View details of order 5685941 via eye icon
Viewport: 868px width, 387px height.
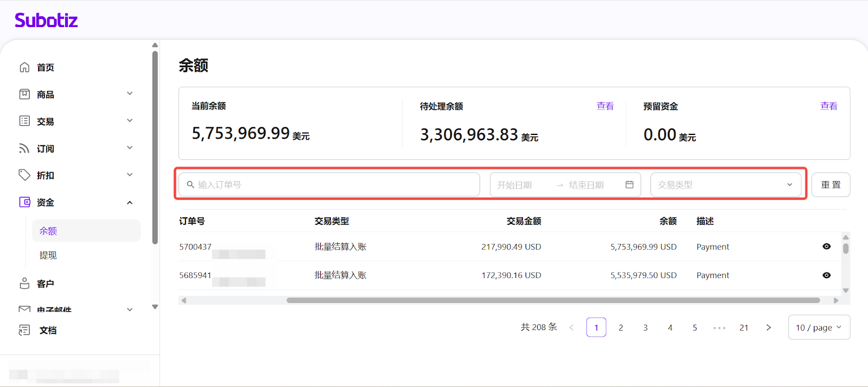coord(826,275)
